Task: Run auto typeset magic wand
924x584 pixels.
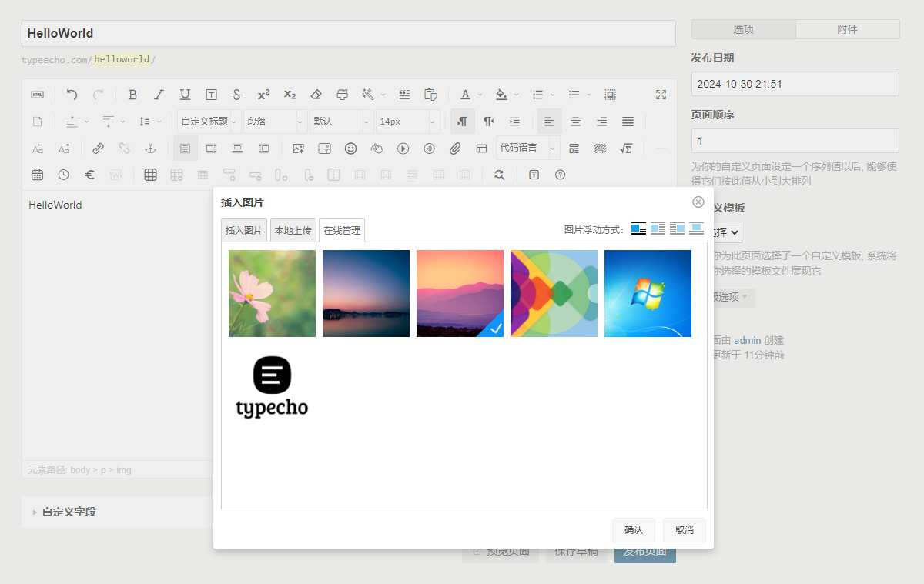Action: (368, 95)
